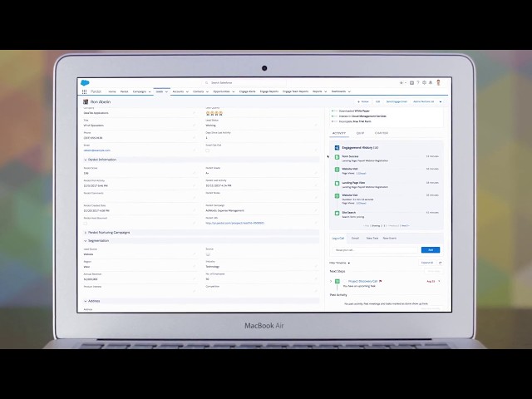Click the Engagement History megaphone icon

[x=337, y=148]
